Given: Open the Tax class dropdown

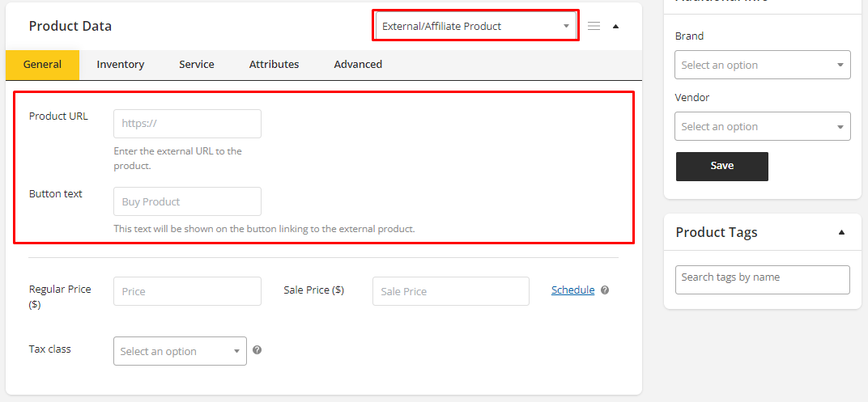Looking at the screenshot, I should tap(180, 351).
